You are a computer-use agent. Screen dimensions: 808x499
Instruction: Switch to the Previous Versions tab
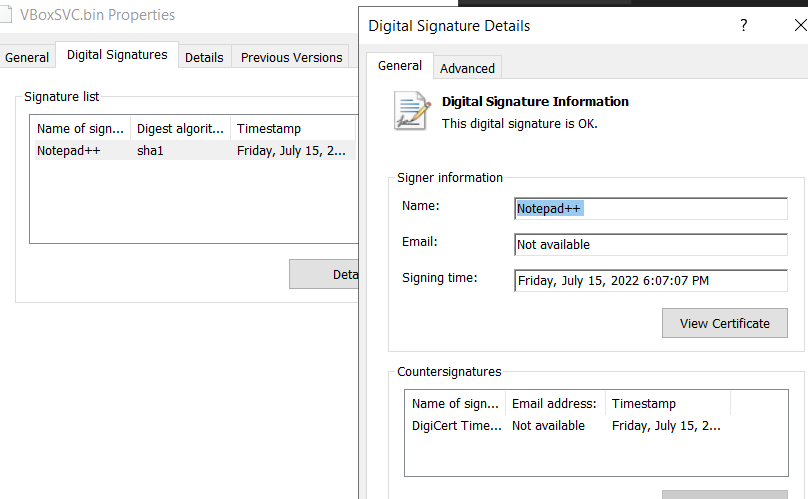[x=292, y=58]
